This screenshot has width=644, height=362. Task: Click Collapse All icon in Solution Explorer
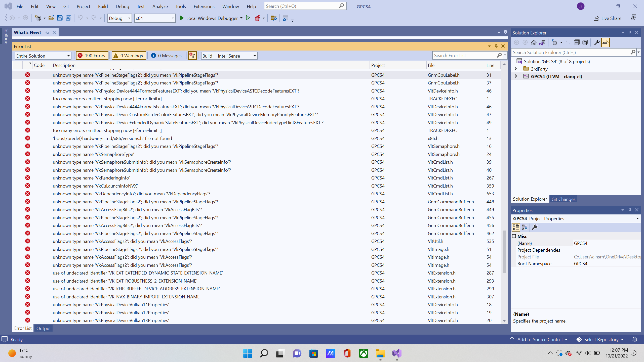576,42
